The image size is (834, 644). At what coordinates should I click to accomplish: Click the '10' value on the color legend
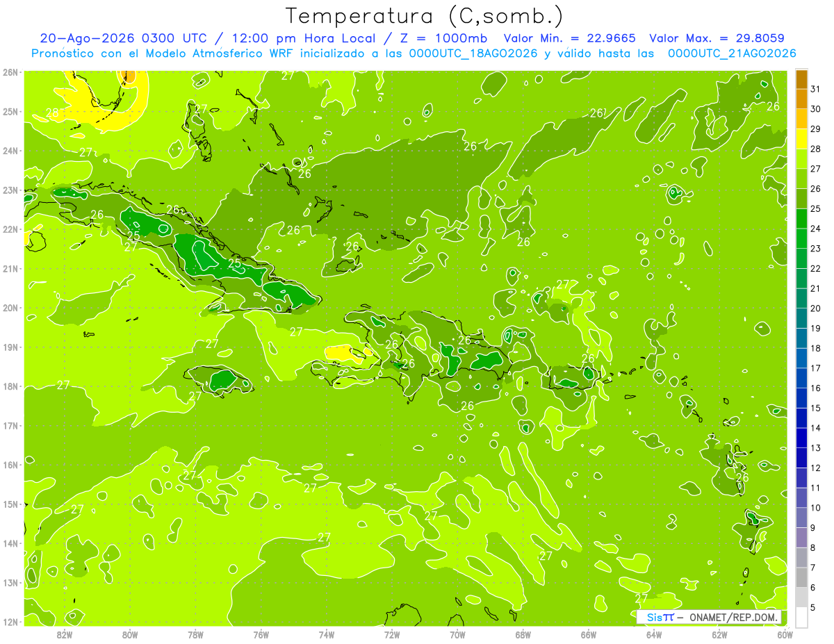coord(816,508)
